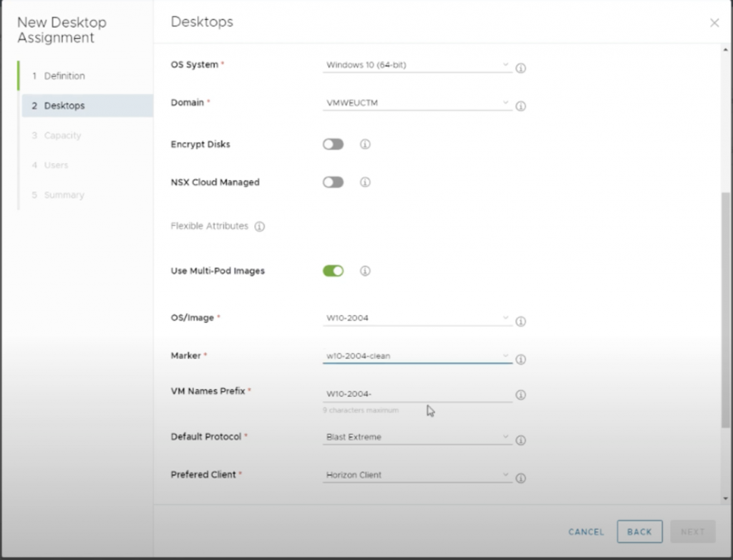Click info icon next to NSX Cloud Managed

(x=365, y=183)
